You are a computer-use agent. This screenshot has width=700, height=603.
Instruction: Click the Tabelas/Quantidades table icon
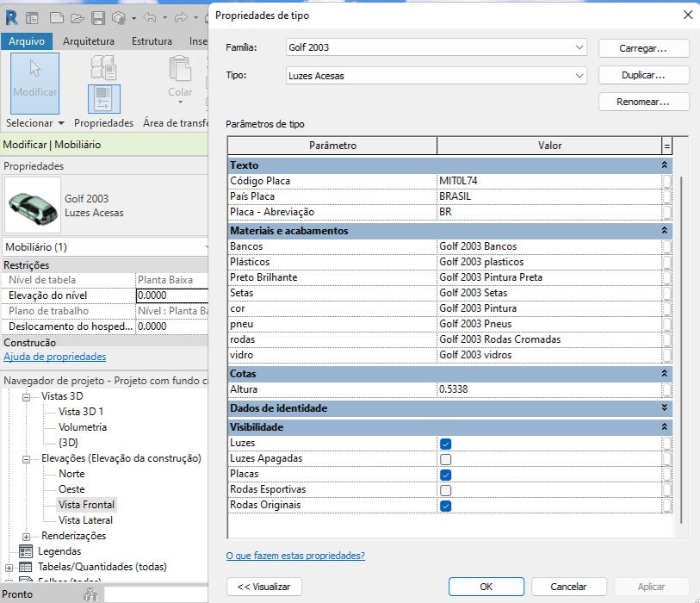(x=26, y=567)
